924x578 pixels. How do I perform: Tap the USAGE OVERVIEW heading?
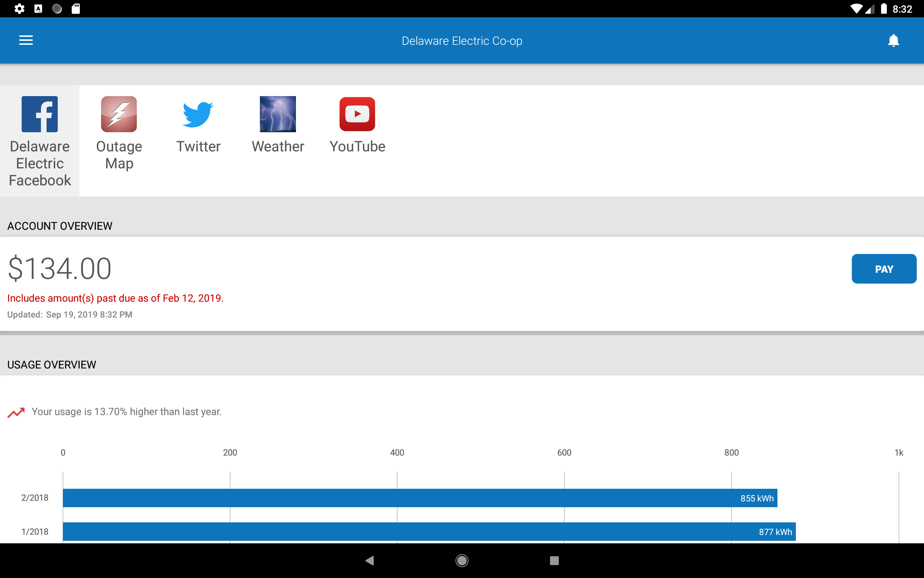[52, 365]
